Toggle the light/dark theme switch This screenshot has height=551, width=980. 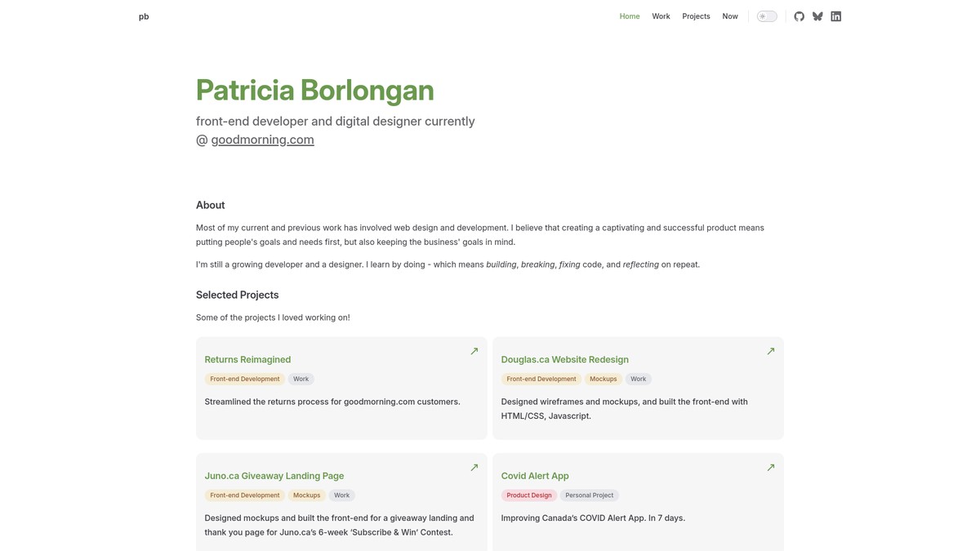767,16
